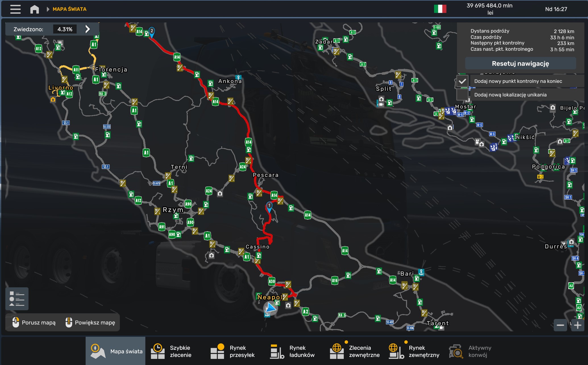
Task: Click the A91 highway shield near Rzym
Action: click(162, 227)
